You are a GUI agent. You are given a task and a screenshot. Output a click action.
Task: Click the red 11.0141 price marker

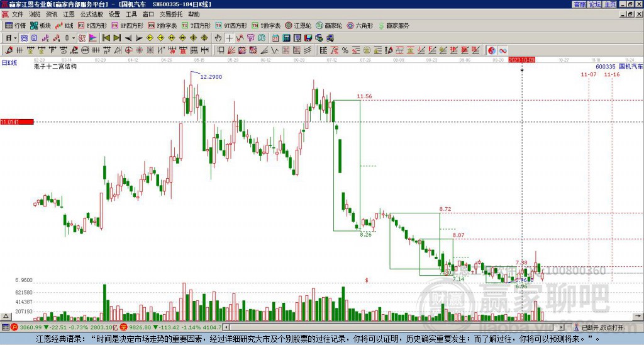pos(17,122)
